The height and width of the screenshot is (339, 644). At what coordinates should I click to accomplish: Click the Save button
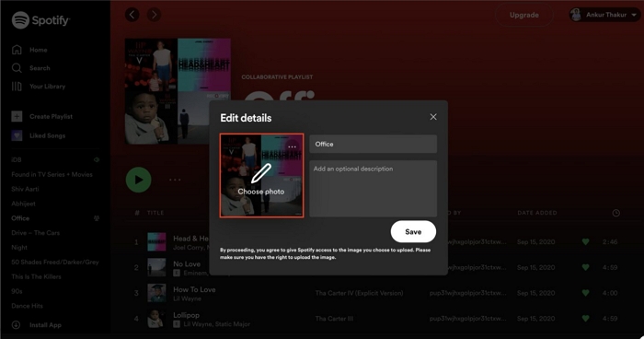point(413,231)
